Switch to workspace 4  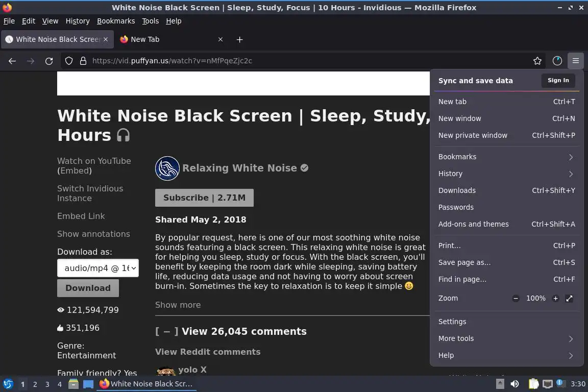60,384
